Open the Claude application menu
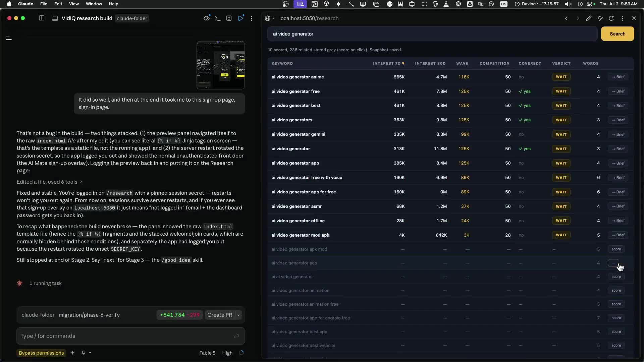This screenshot has width=644, height=362. [x=25, y=4]
